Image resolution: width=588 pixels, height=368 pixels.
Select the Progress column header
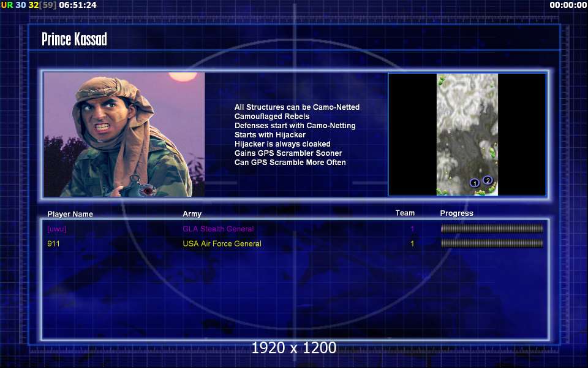pos(456,213)
